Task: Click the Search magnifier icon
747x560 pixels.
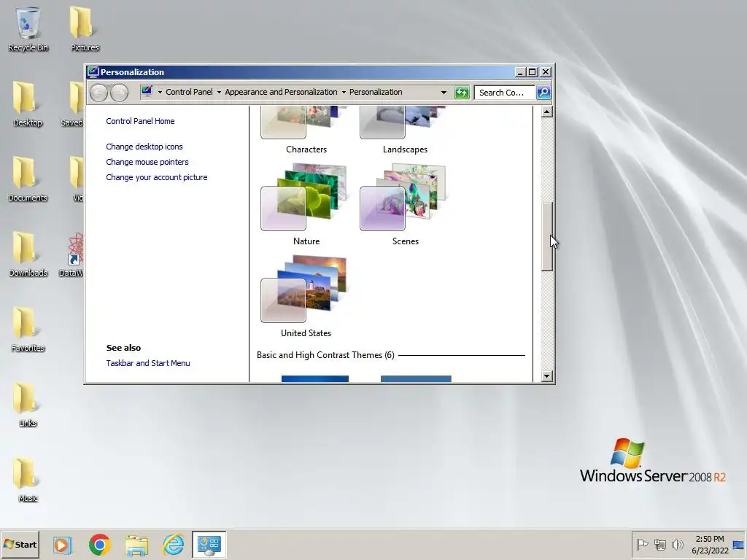Action: [543, 93]
